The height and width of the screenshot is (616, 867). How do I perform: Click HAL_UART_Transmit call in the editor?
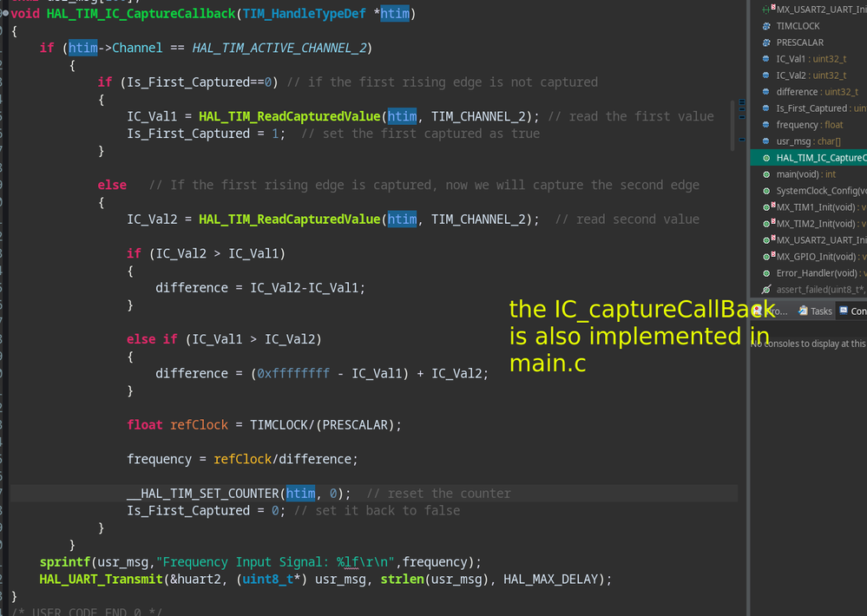click(x=101, y=580)
